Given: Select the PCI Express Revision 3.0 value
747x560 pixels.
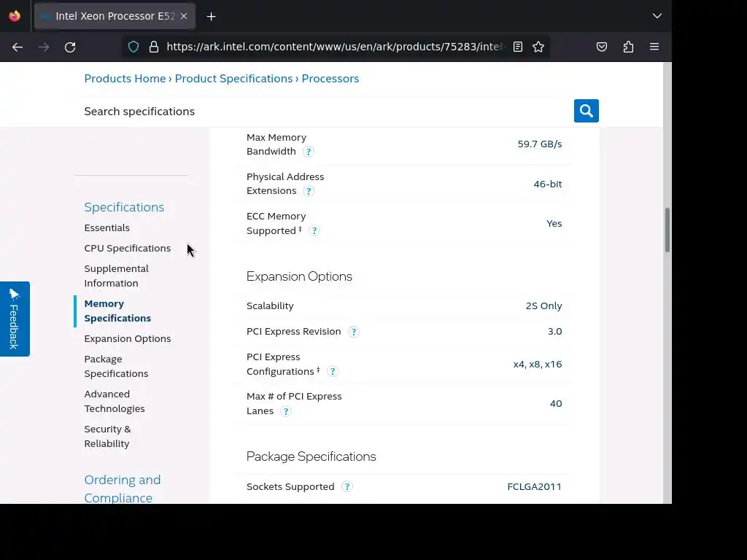Looking at the screenshot, I should click(x=554, y=332).
